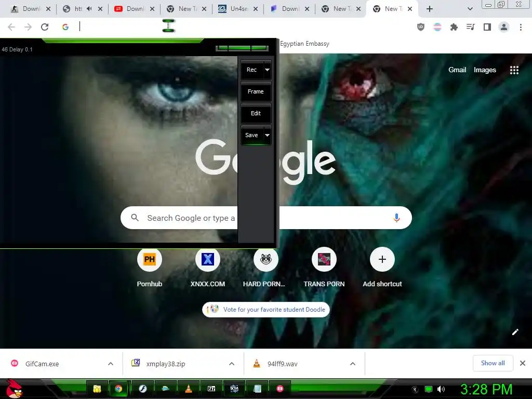Mute the audio-playing htt tab
This screenshot has height=399, width=532.
click(89, 9)
